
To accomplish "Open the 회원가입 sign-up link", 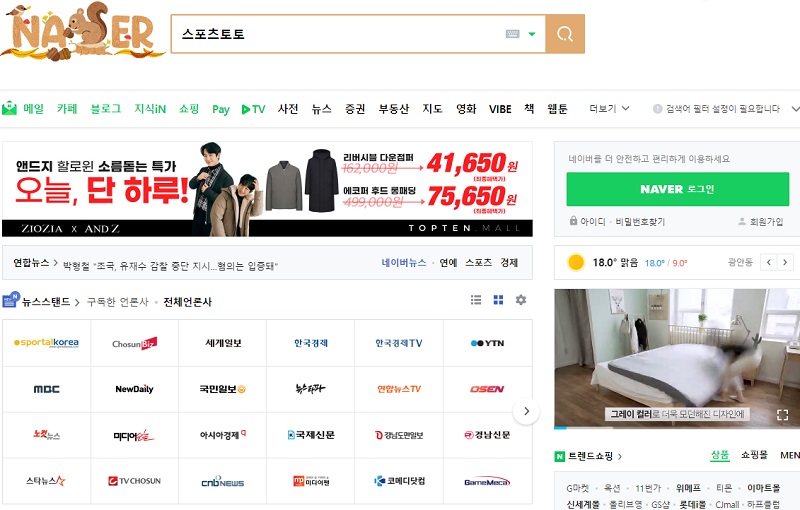I will click(760, 221).
